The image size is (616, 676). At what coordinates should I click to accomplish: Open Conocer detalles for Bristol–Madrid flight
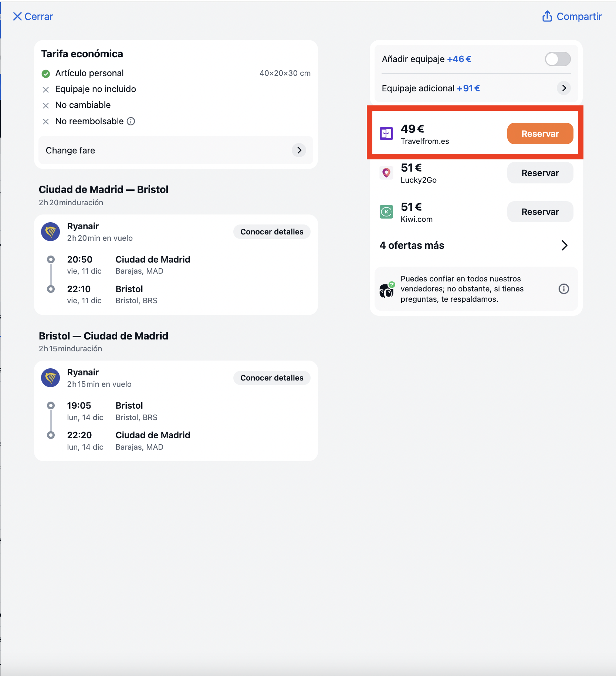[272, 378]
